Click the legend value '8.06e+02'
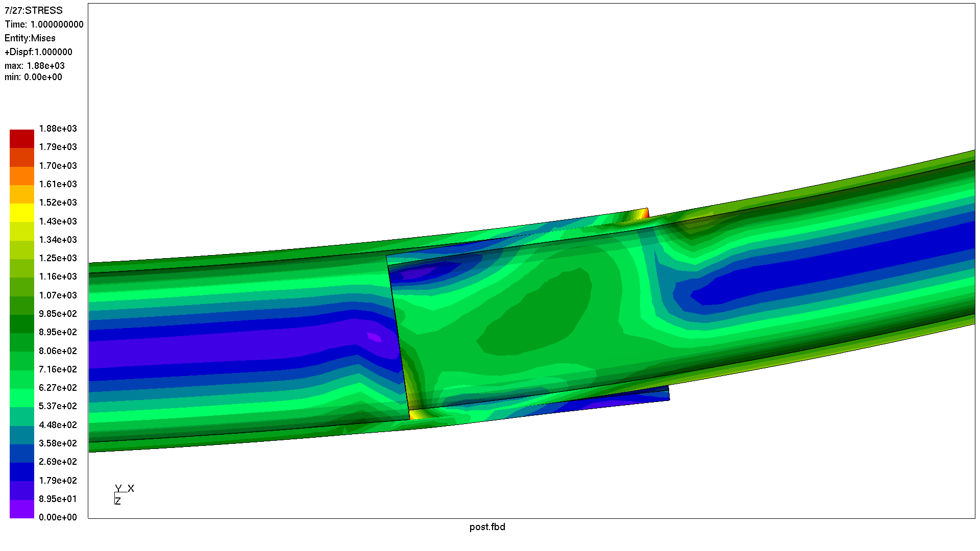Viewport: 980px width, 551px height. (58, 351)
